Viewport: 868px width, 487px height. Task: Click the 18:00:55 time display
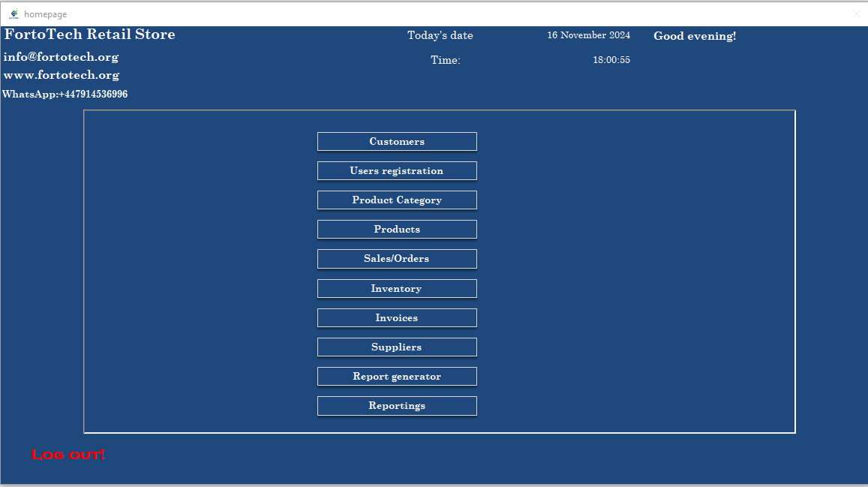pyautogui.click(x=611, y=60)
